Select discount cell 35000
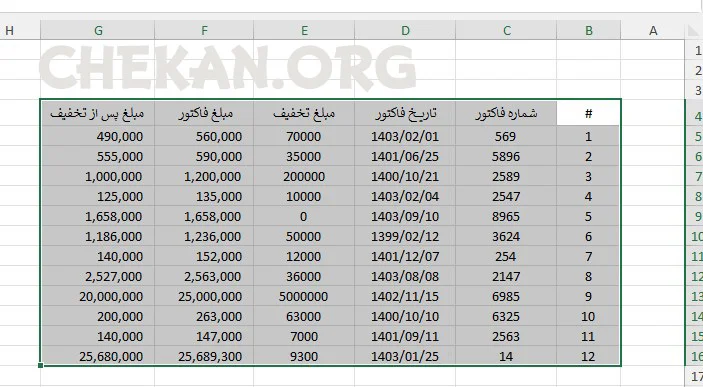The image size is (703, 387). (304, 156)
